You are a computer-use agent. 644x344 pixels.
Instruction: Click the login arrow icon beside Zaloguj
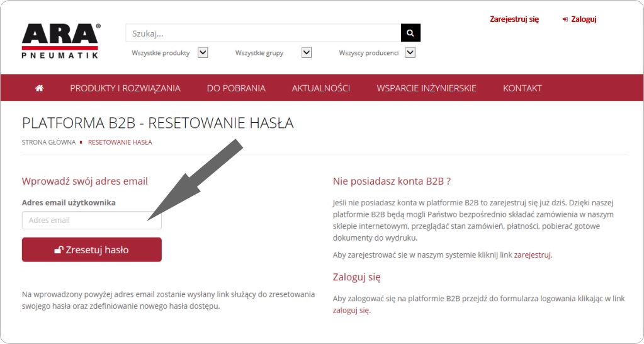coord(565,20)
